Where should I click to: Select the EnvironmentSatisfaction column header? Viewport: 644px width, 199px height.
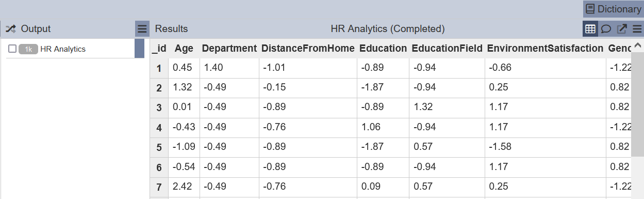545,49
